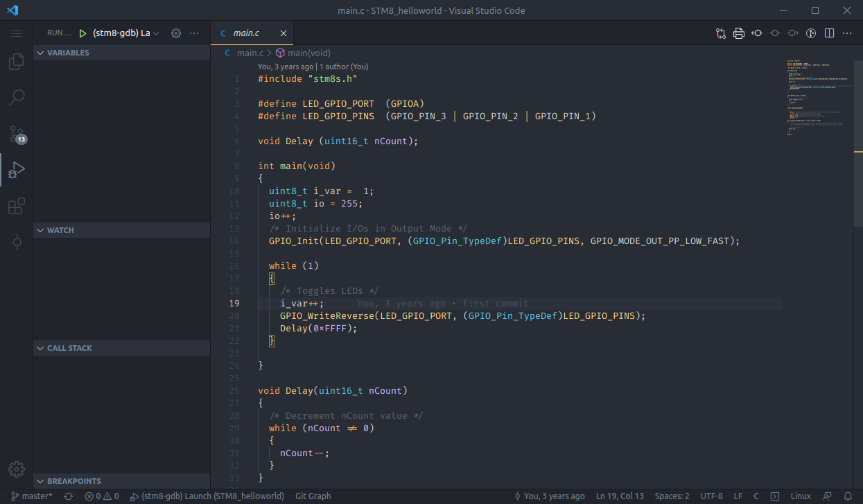Click the code minimap preview

pos(819,97)
